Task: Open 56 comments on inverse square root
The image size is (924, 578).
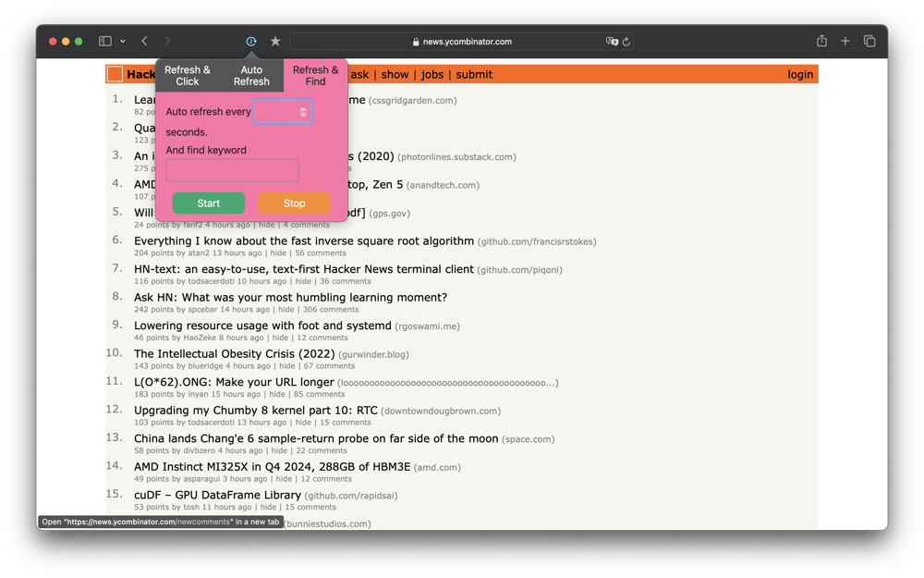Action: tap(321, 253)
